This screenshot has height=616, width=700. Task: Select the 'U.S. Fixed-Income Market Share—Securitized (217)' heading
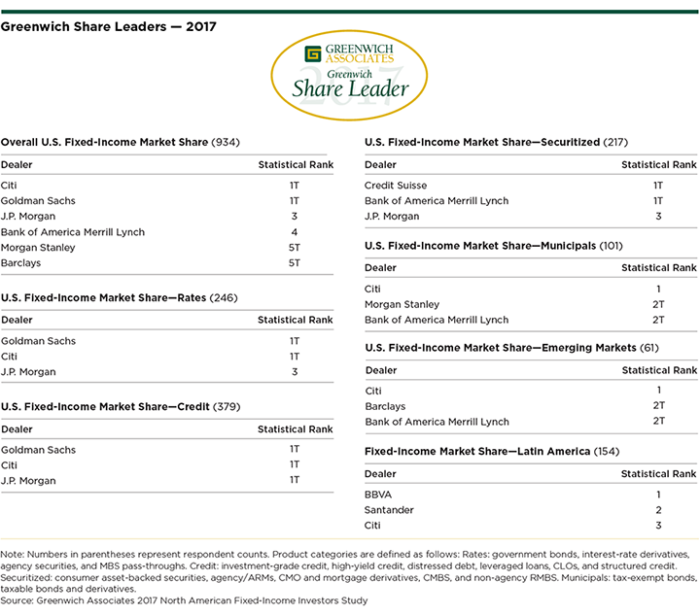coord(496,142)
